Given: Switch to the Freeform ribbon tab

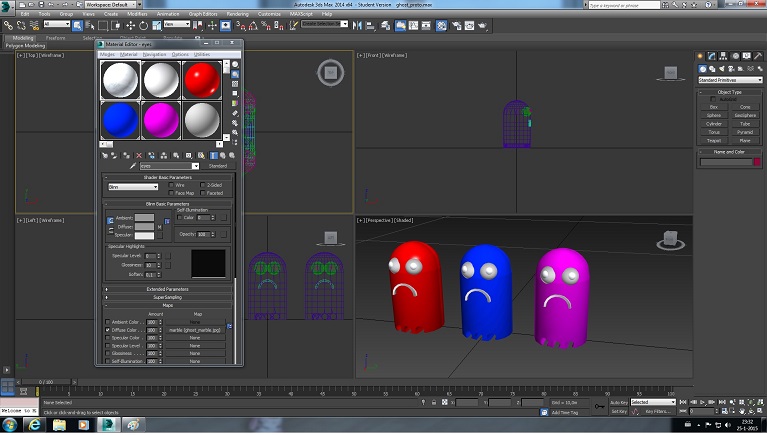Looking at the screenshot, I should pyautogui.click(x=55, y=38).
